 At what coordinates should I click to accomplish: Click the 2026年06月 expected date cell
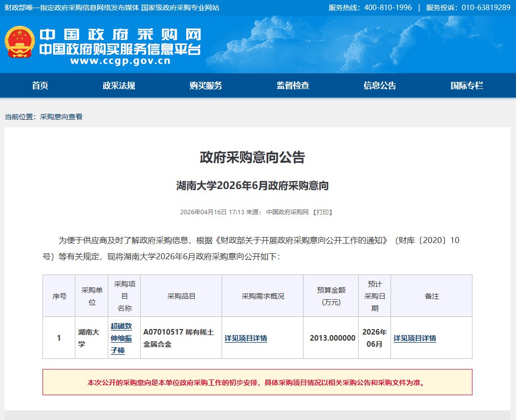coord(374,338)
